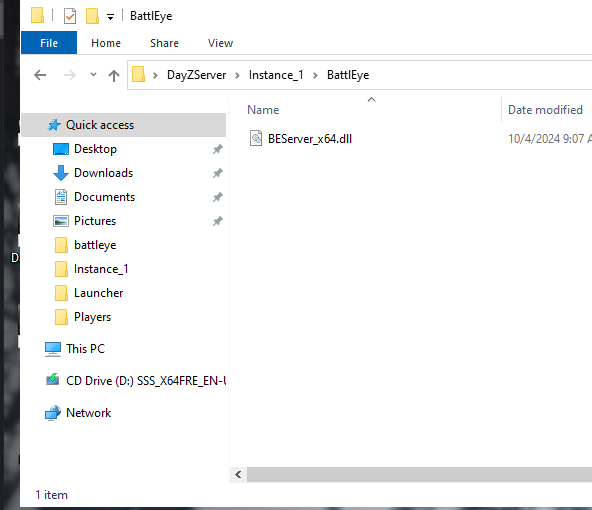Click the pin icon beside Documents
The height and width of the screenshot is (510, 592).
(217, 197)
